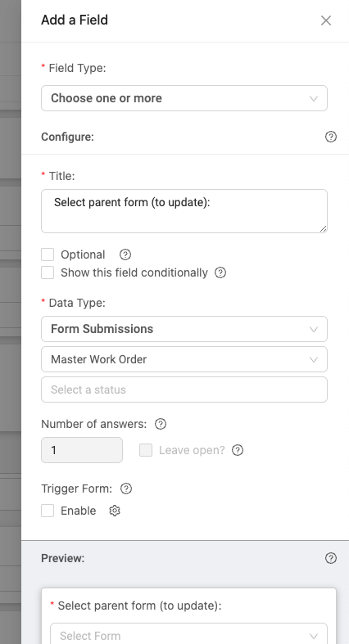
Task: Click into the Title text area
Action: [184, 211]
